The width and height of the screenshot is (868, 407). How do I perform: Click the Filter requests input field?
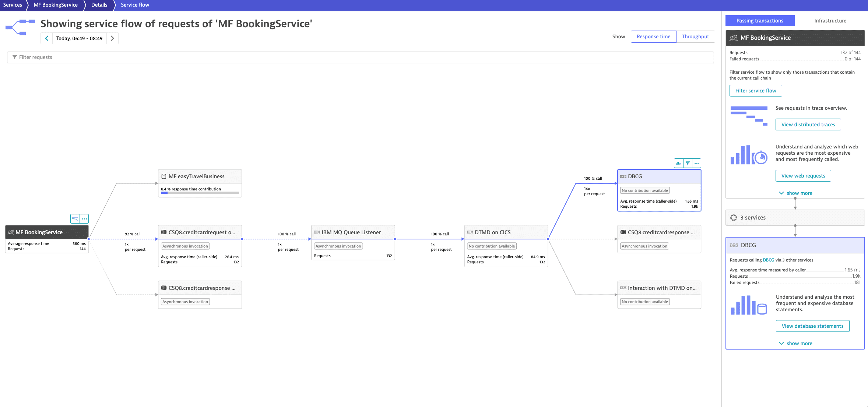click(x=360, y=57)
